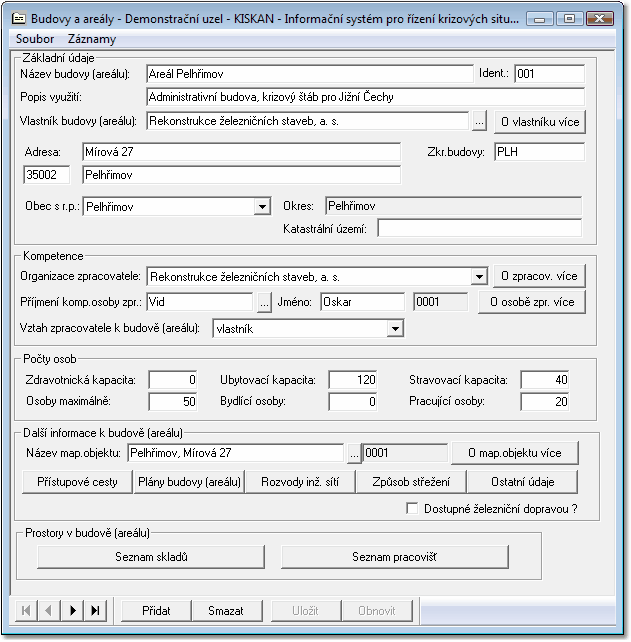
Task: Open Rozvody inž. sítí
Action: tap(300, 482)
